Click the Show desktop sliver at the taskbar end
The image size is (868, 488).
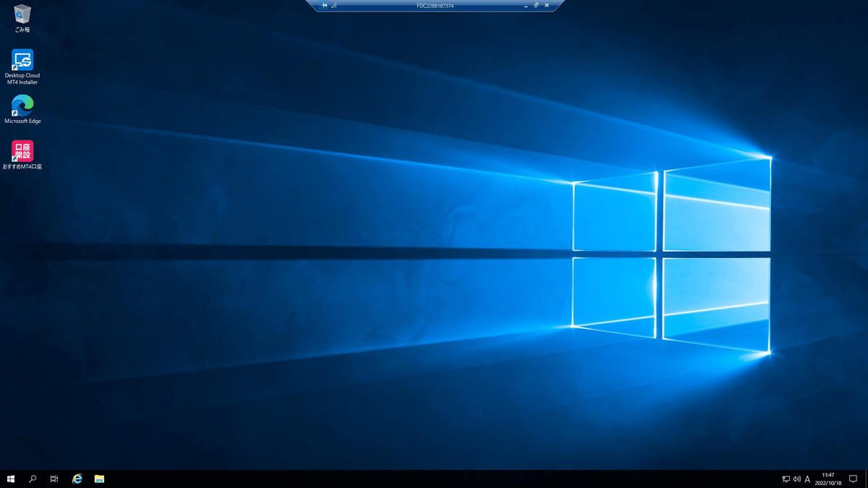coord(866,479)
